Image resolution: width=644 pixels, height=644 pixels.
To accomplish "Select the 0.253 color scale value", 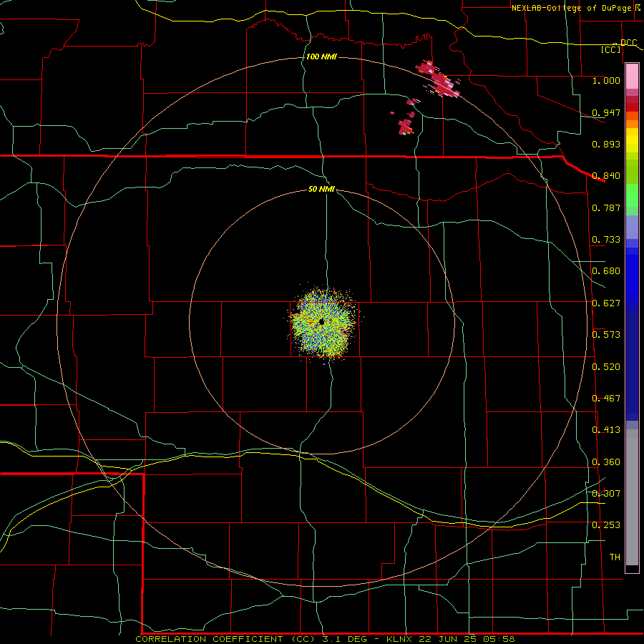I will (x=606, y=525).
